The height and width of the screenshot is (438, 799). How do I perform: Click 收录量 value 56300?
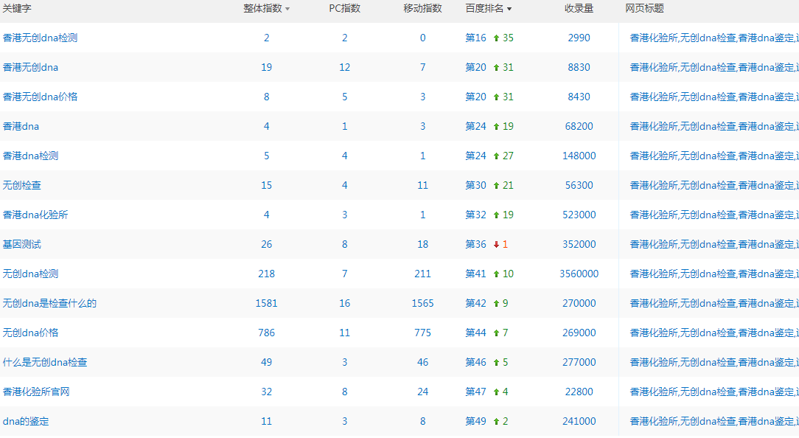click(x=579, y=185)
